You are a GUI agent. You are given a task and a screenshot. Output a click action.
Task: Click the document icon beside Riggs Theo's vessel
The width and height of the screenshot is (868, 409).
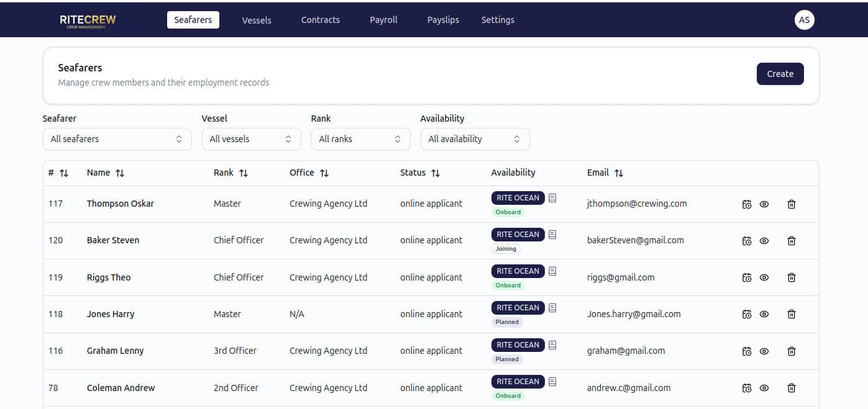click(x=552, y=271)
